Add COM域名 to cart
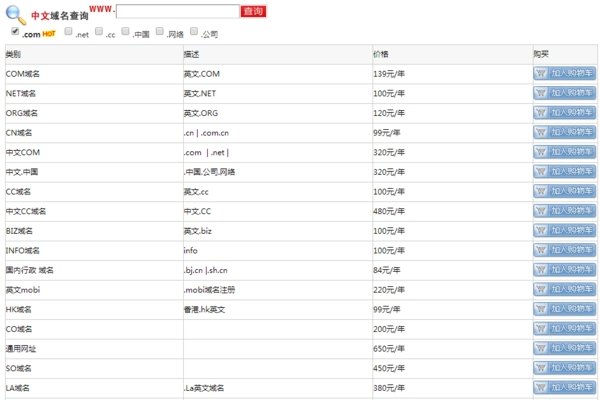 (x=564, y=73)
